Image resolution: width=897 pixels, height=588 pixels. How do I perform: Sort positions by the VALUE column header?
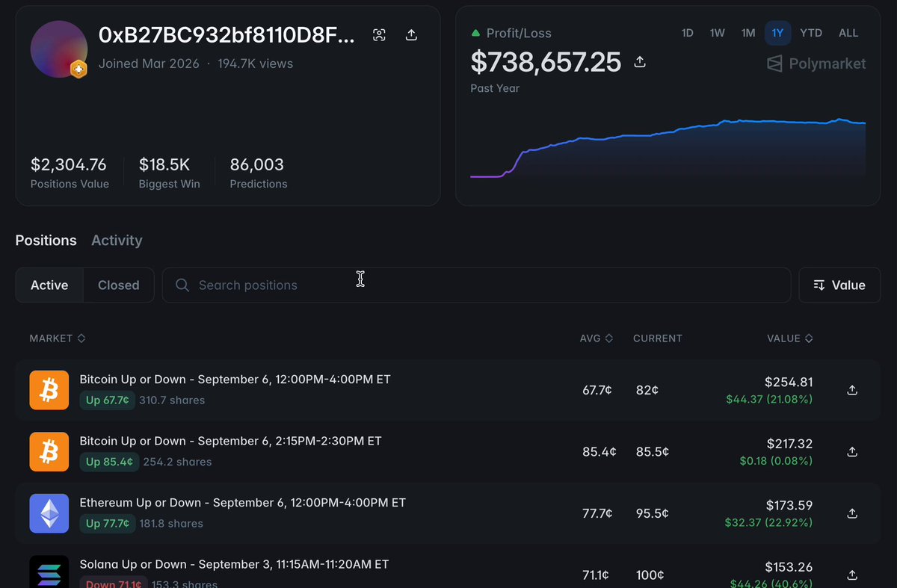790,338
